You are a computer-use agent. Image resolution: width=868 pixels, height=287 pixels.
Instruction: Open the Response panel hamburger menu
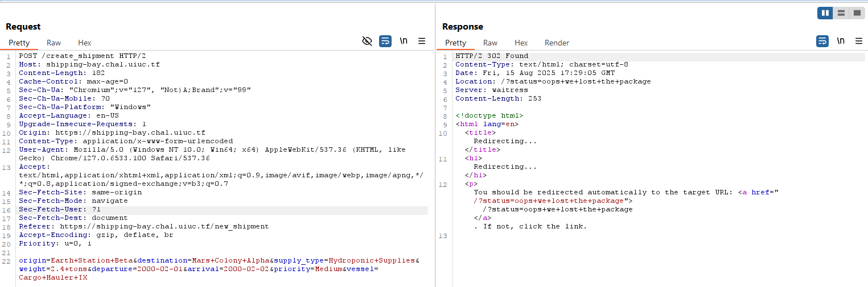(x=858, y=41)
